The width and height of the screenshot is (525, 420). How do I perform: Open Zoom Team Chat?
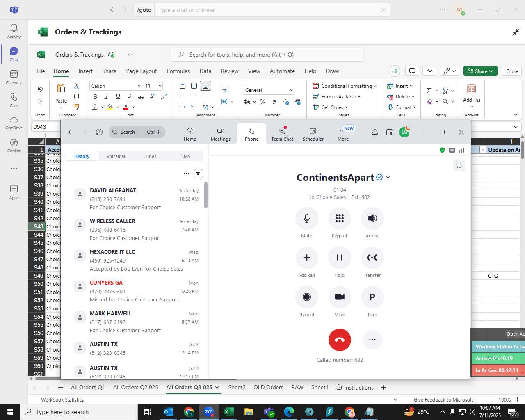[282, 134]
